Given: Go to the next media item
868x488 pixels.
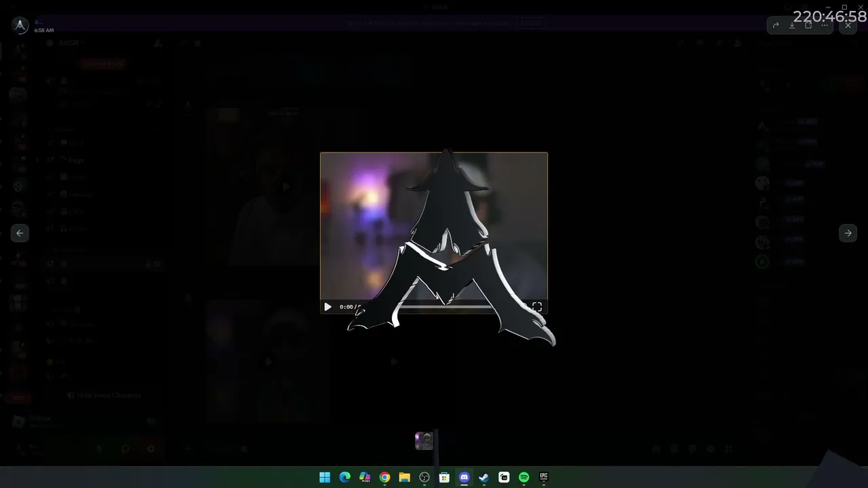Looking at the screenshot, I should [848, 232].
